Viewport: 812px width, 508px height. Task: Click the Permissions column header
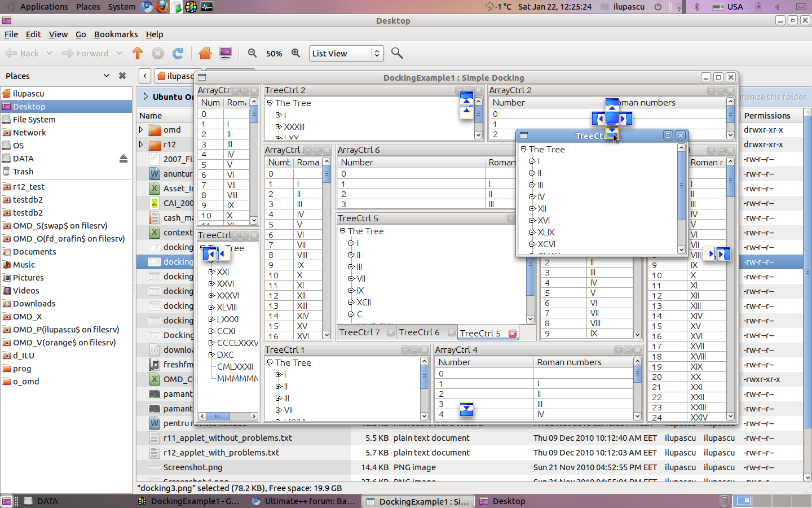767,116
